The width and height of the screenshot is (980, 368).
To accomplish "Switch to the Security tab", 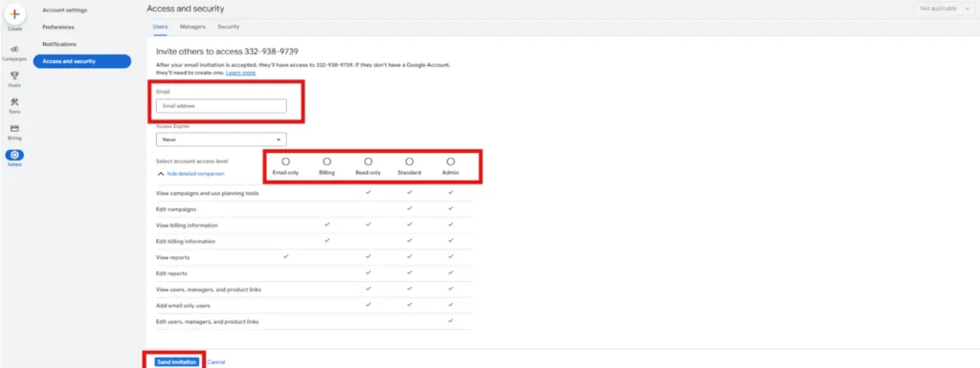I will pos(228,27).
